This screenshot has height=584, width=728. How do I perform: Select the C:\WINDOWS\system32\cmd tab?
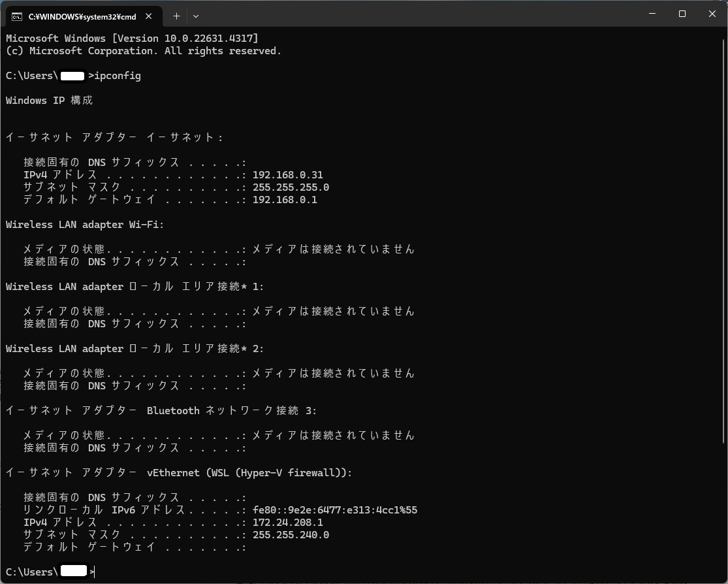[84, 16]
